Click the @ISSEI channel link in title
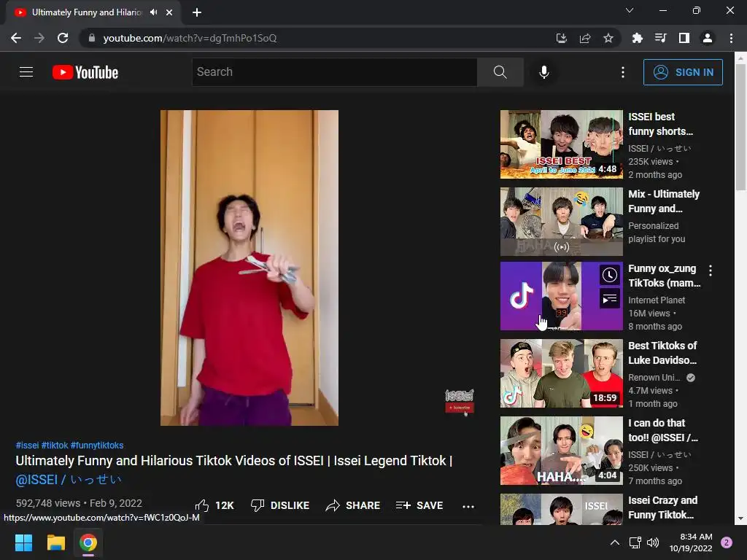 tap(69, 480)
